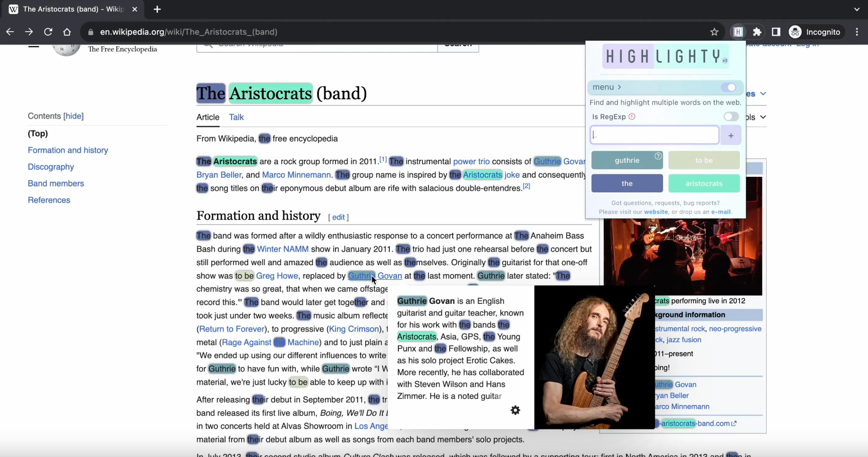Open the Wikipedia hamburger main menu

(x=34, y=46)
